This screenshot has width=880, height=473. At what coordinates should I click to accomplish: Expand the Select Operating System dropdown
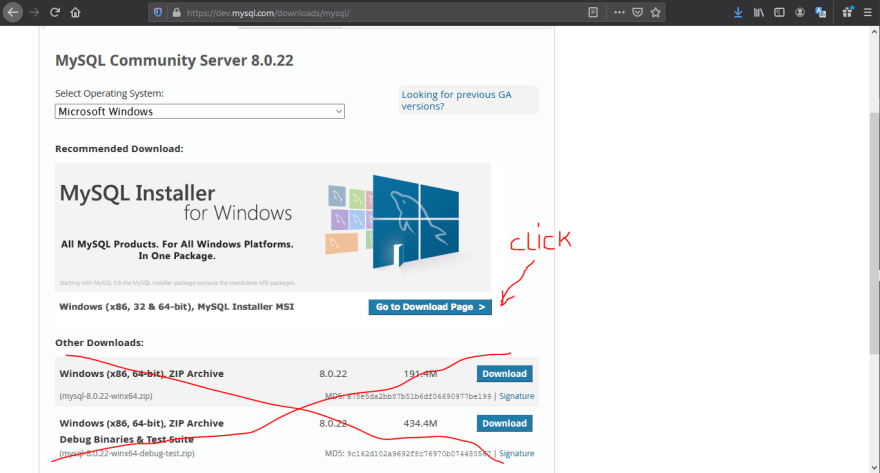tap(200, 111)
